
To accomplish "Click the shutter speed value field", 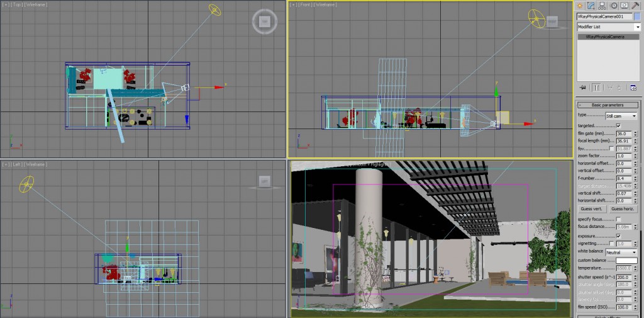I will (x=624, y=277).
